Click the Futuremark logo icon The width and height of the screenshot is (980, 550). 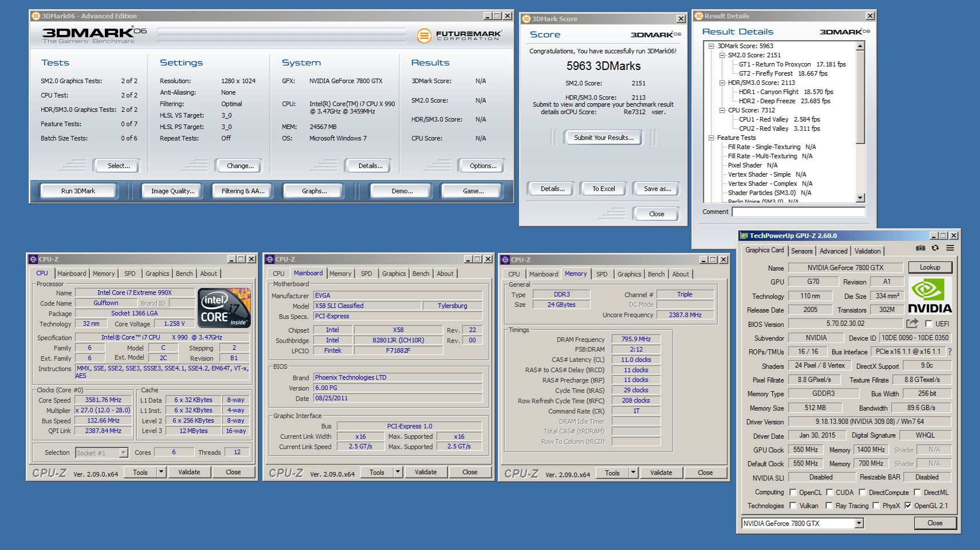pyautogui.click(x=424, y=36)
